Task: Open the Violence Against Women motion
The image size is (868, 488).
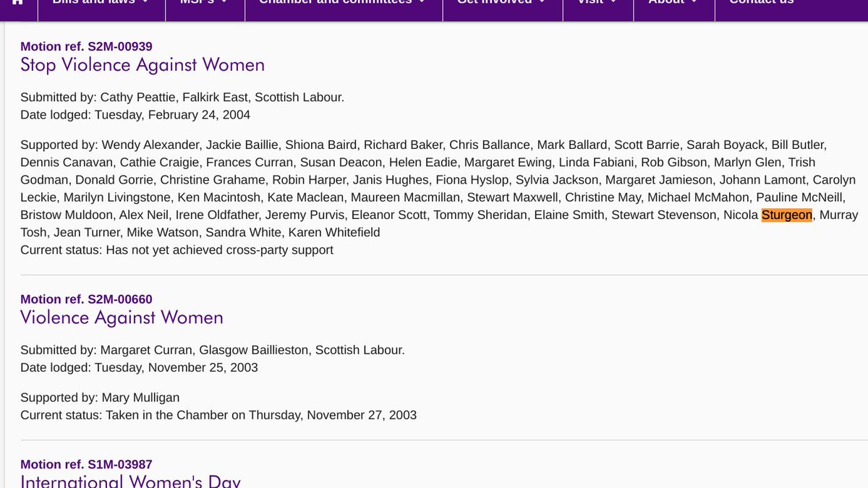Action: pos(122,317)
